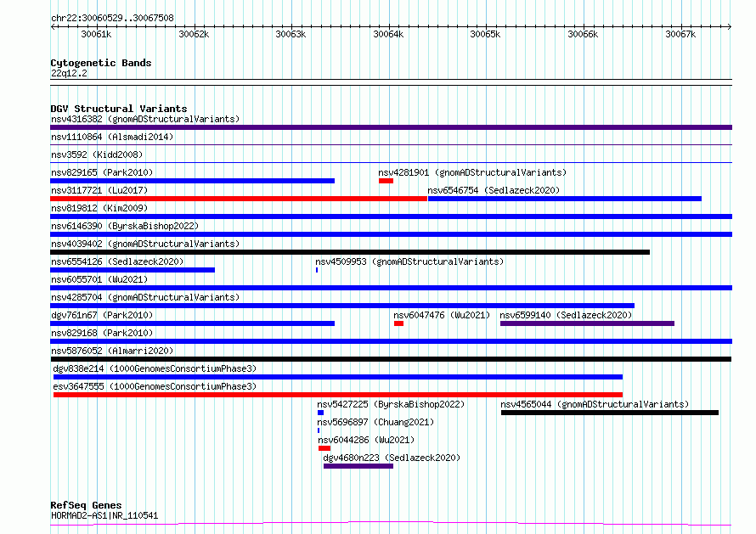Click the nsv6146390 blue variant bar

391,234
